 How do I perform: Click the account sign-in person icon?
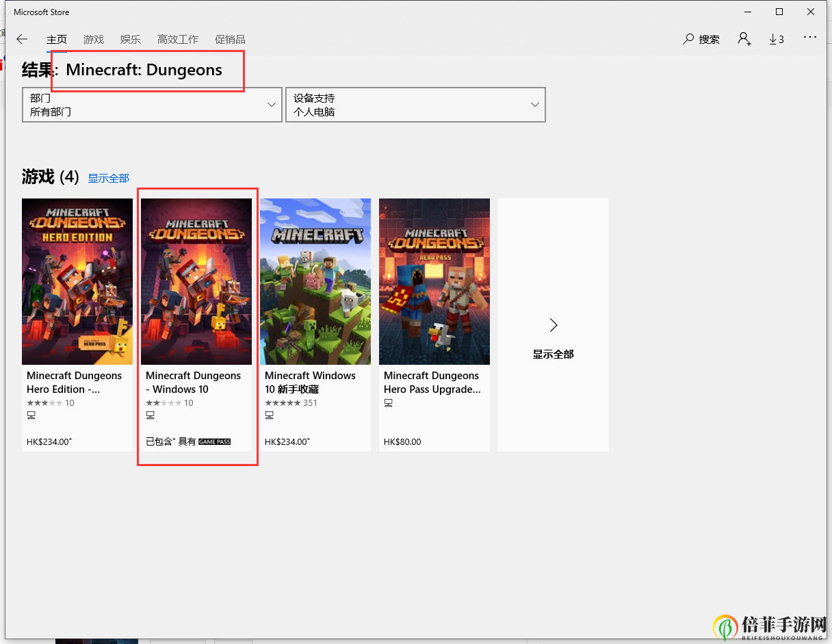(x=744, y=39)
